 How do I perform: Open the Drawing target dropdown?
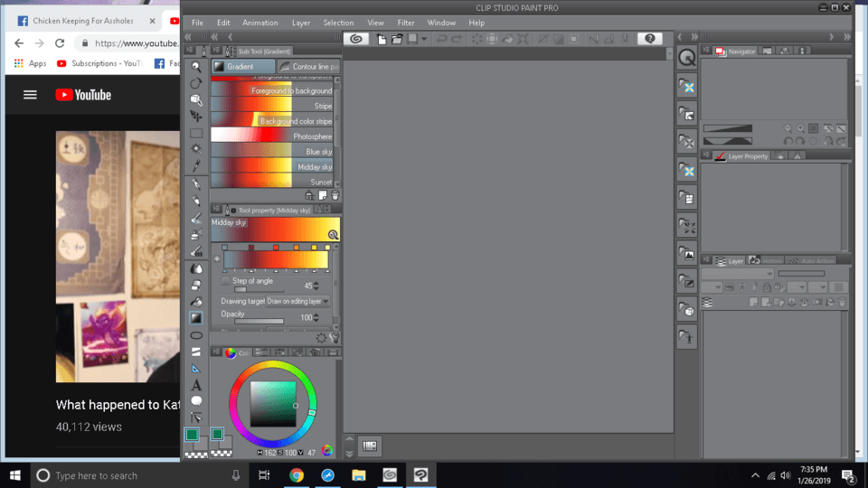(298, 301)
